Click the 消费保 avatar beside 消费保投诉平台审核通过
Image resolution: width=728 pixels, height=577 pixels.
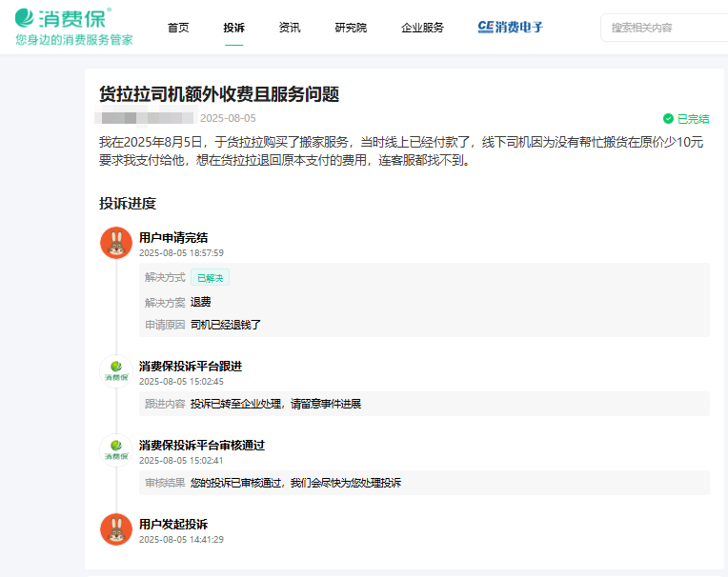(116, 450)
